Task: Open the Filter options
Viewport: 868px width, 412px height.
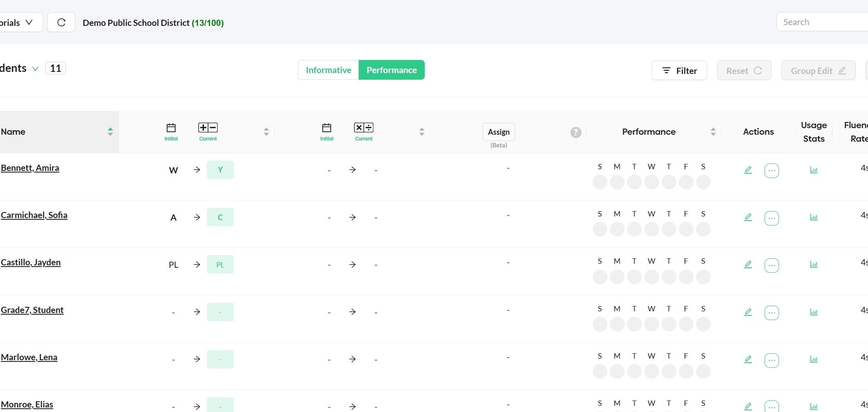Action: (x=679, y=71)
